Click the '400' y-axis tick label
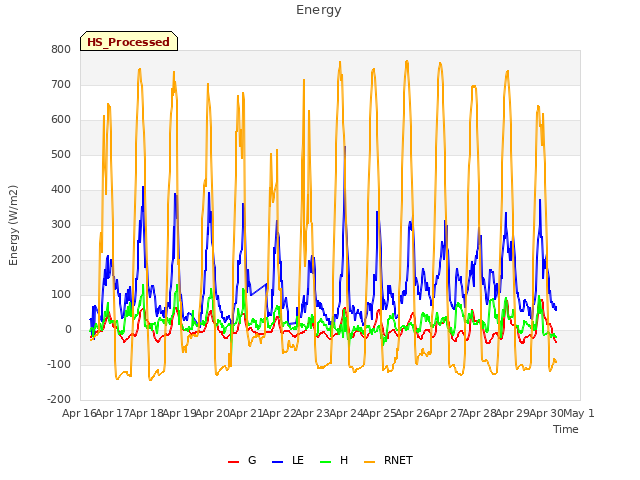 click(61, 189)
